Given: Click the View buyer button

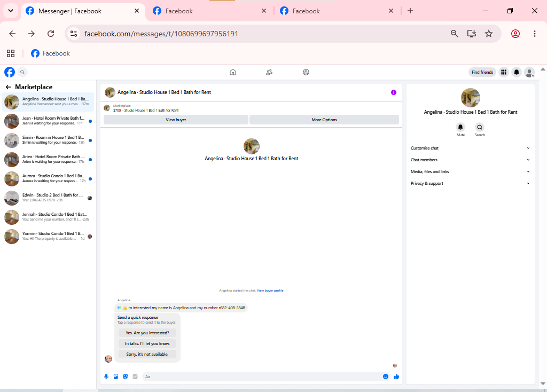Looking at the screenshot, I should pos(176,120).
